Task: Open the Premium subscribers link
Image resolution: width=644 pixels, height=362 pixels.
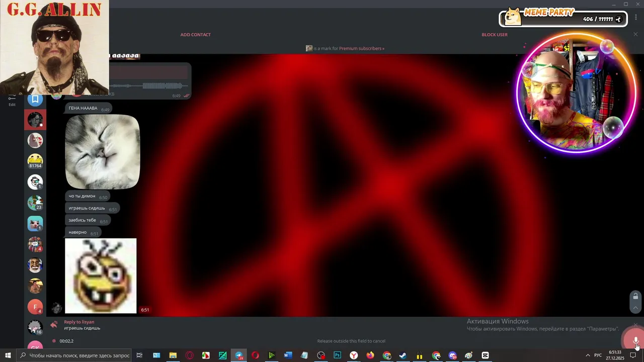Action: [361, 48]
